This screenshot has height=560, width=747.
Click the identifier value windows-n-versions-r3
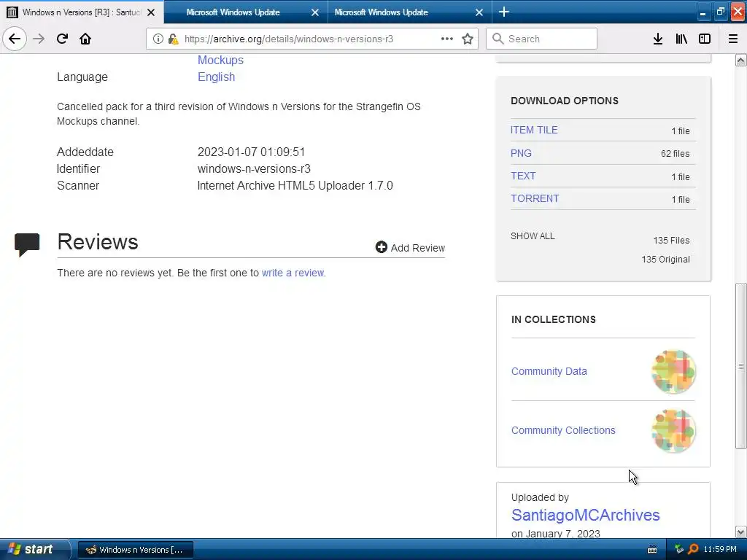click(254, 168)
